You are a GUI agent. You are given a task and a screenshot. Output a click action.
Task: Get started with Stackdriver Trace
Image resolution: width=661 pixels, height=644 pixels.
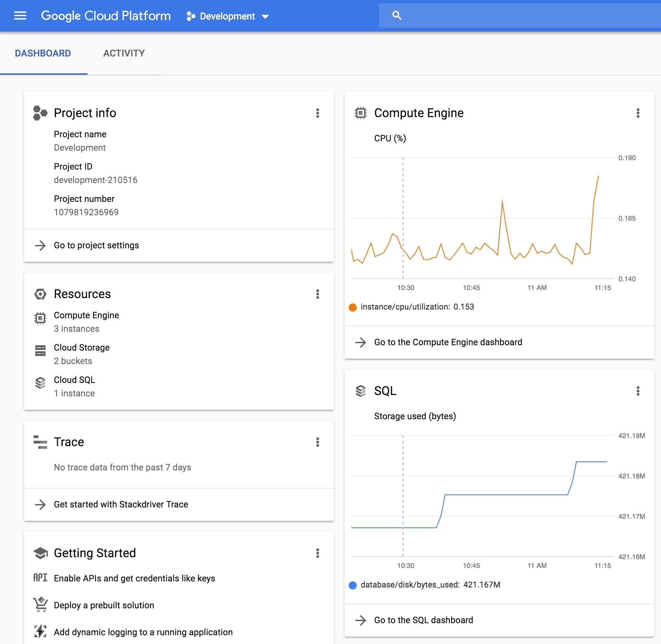pos(121,504)
